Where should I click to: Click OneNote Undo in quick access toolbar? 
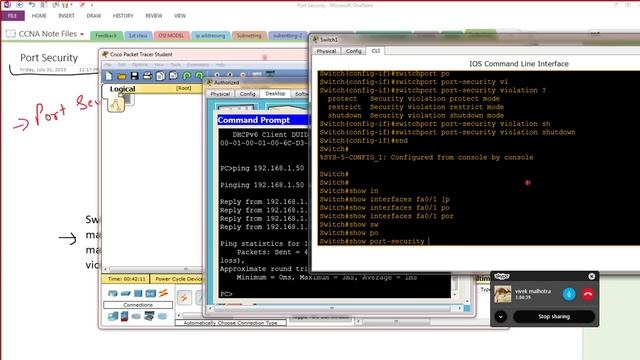click(32, 5)
